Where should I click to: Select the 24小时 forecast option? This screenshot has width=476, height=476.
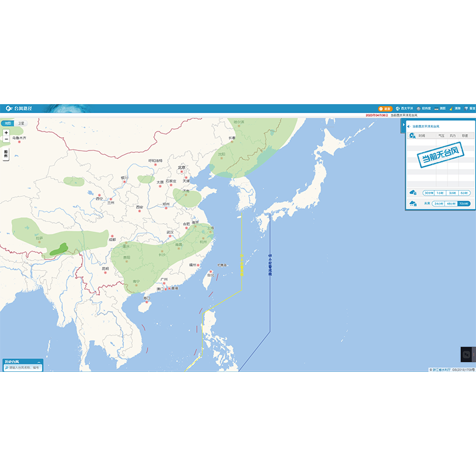click(x=439, y=203)
